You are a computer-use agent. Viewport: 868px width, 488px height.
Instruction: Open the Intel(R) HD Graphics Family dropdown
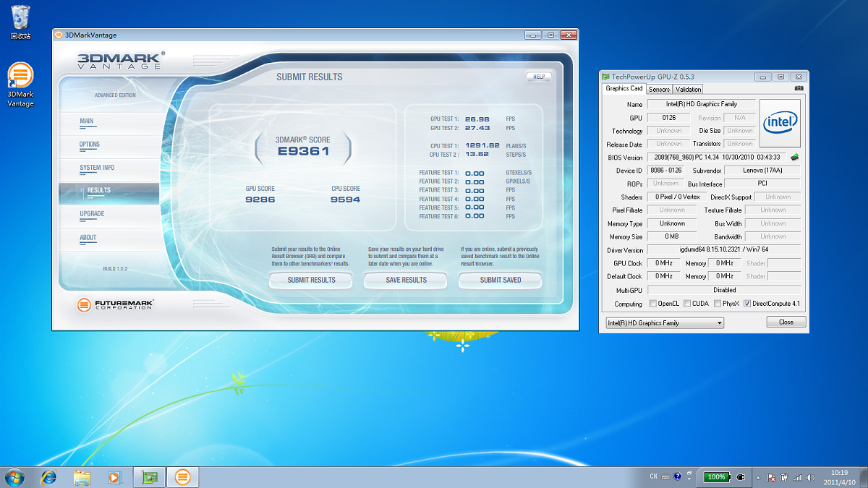click(x=665, y=322)
